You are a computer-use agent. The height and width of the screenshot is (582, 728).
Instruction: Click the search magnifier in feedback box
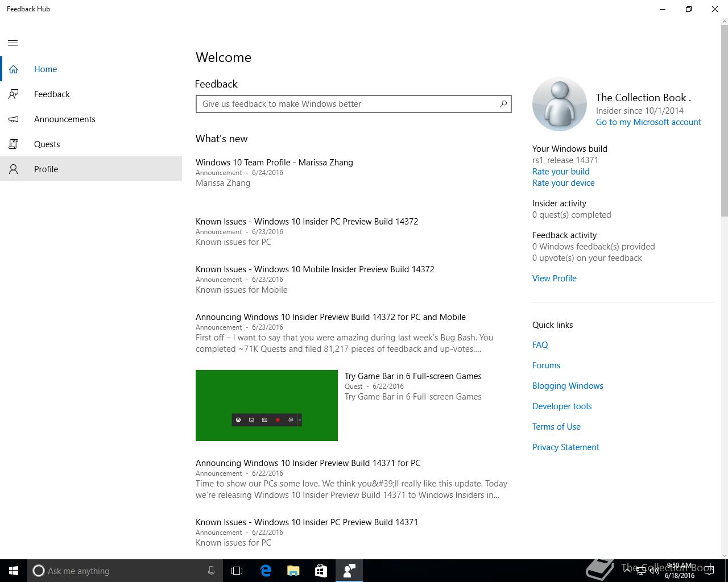(503, 104)
